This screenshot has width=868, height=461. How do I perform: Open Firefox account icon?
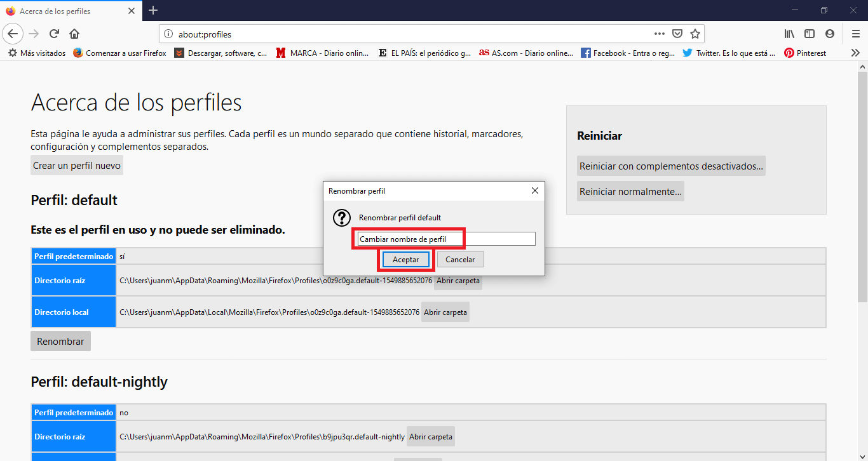tap(830, 34)
